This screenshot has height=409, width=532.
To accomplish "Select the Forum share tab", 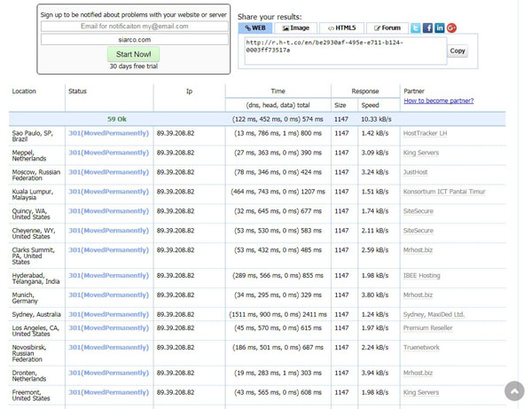I will [387, 28].
